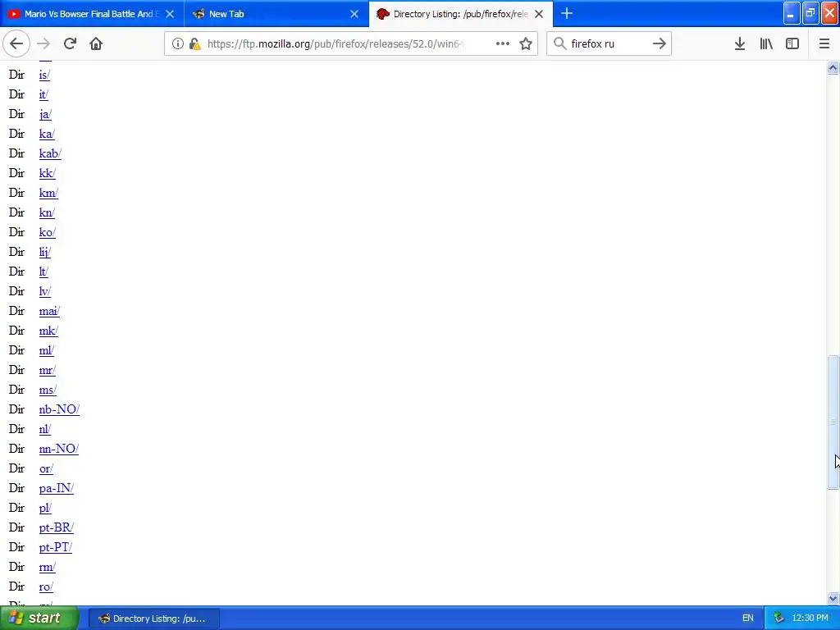Viewport: 840px width, 630px height.
Task: Click the padlock security warning icon
Action: coord(194,44)
